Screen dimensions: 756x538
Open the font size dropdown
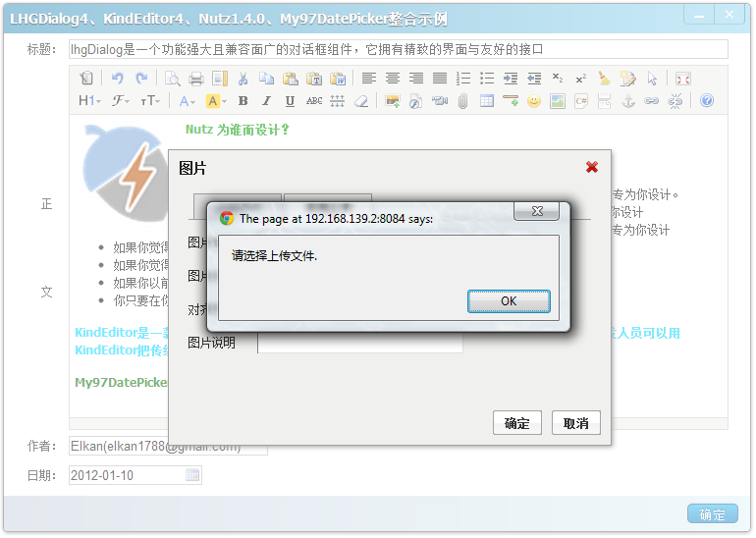150,101
